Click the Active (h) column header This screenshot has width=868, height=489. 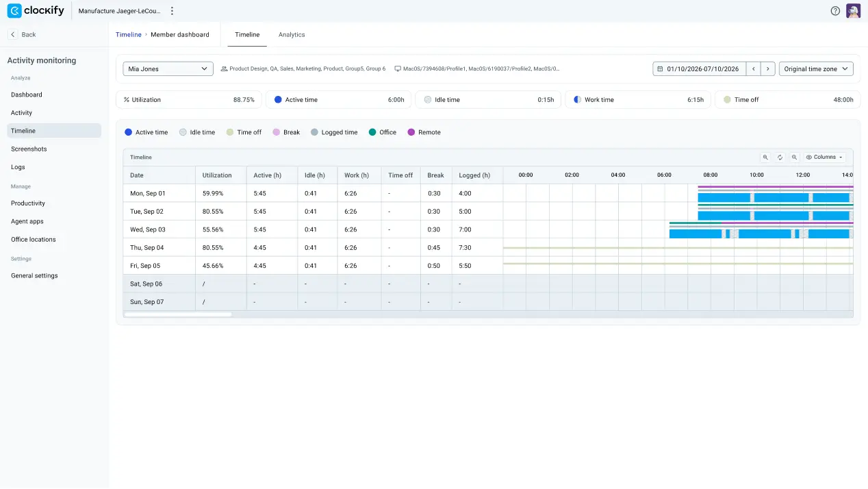[272, 175]
